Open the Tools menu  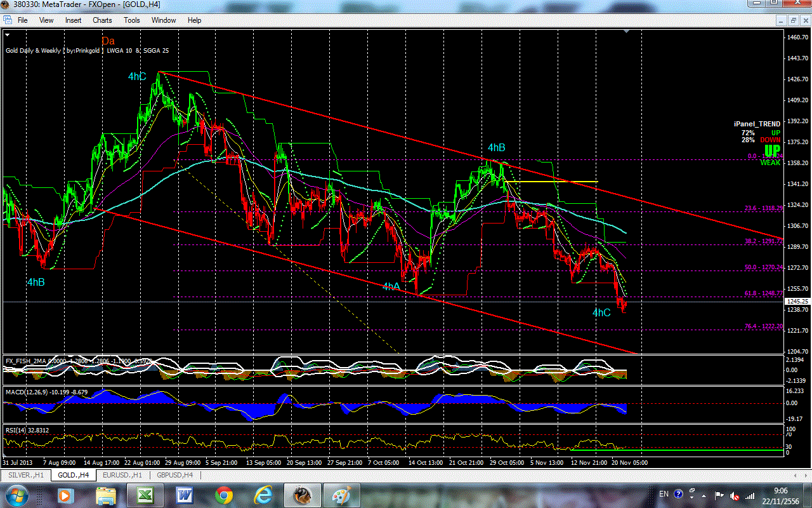132,20
